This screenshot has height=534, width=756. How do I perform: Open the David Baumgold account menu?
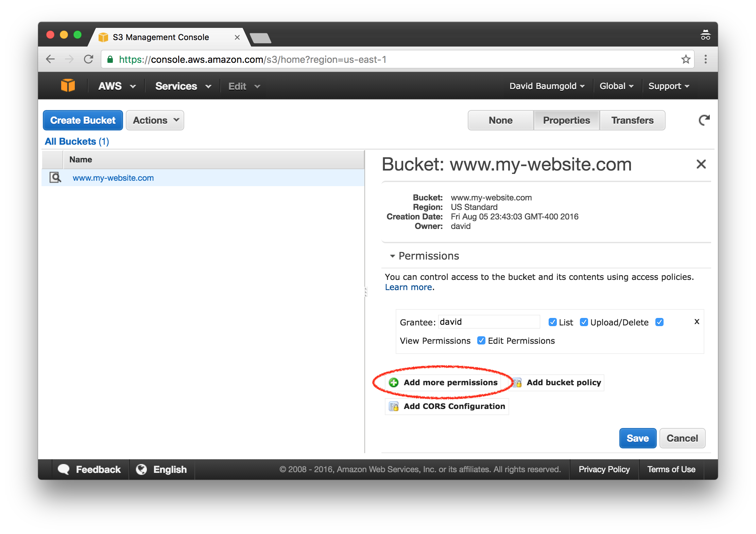coord(547,86)
